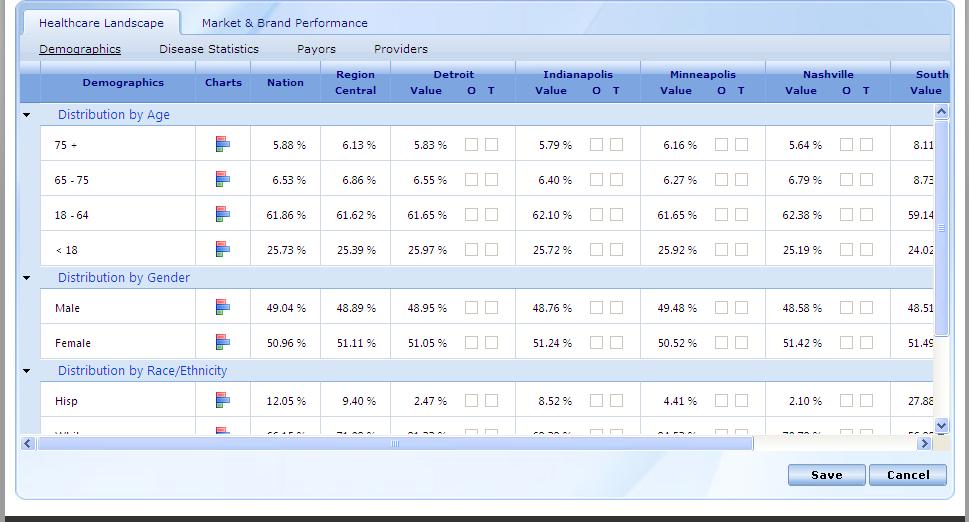Check Detroit O checkbox for 75+ row
Screen dimensions: 969x522
[472, 145]
